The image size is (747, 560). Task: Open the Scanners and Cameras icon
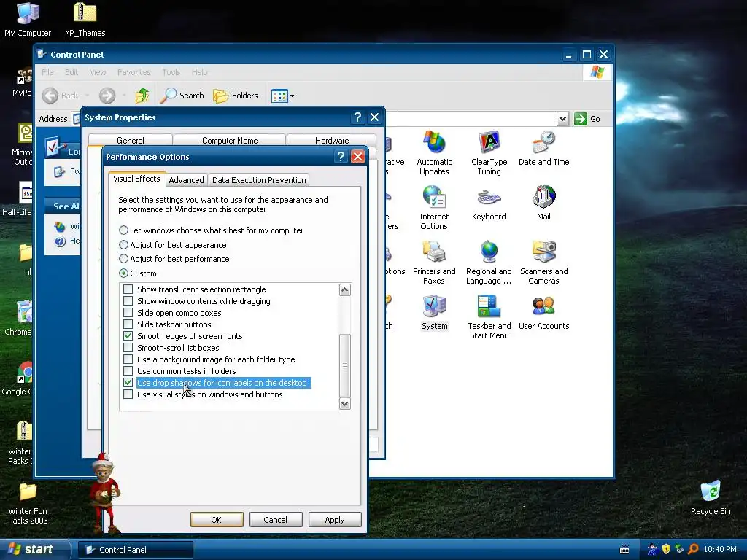(543, 262)
